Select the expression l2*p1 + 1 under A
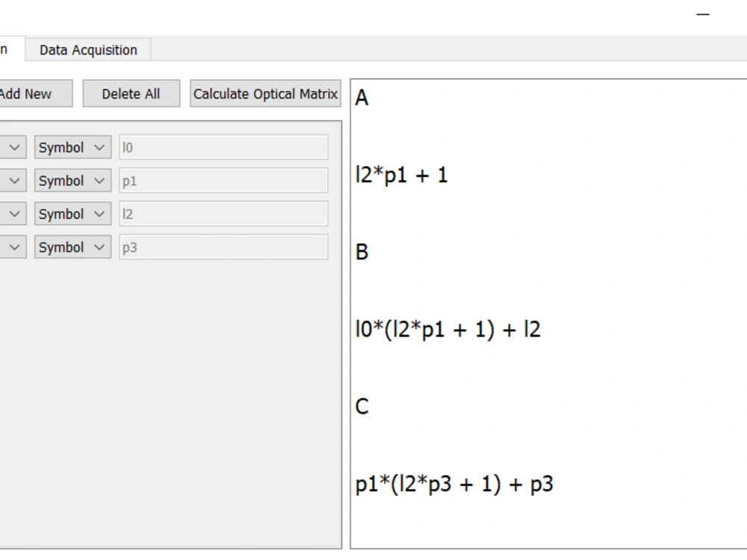Image resolution: width=747 pixels, height=560 pixels. tap(403, 174)
